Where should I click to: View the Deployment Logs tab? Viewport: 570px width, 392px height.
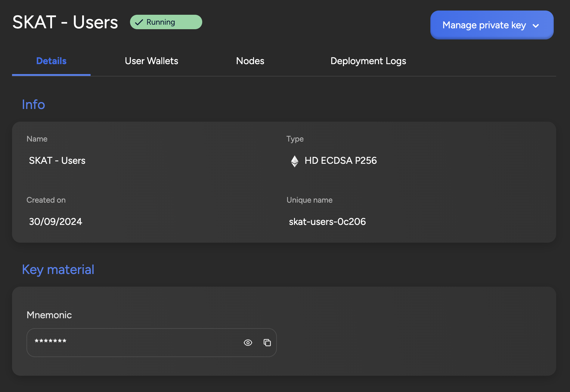[368, 61]
